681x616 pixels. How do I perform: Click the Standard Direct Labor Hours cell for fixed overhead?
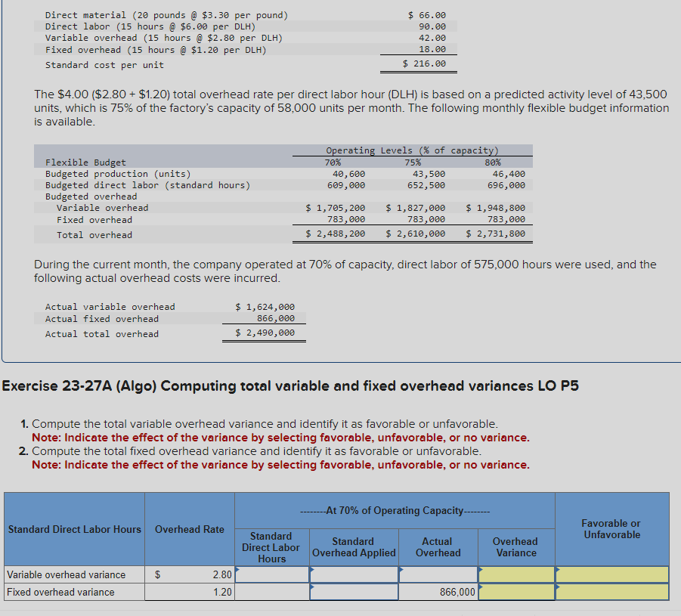[x=271, y=592]
